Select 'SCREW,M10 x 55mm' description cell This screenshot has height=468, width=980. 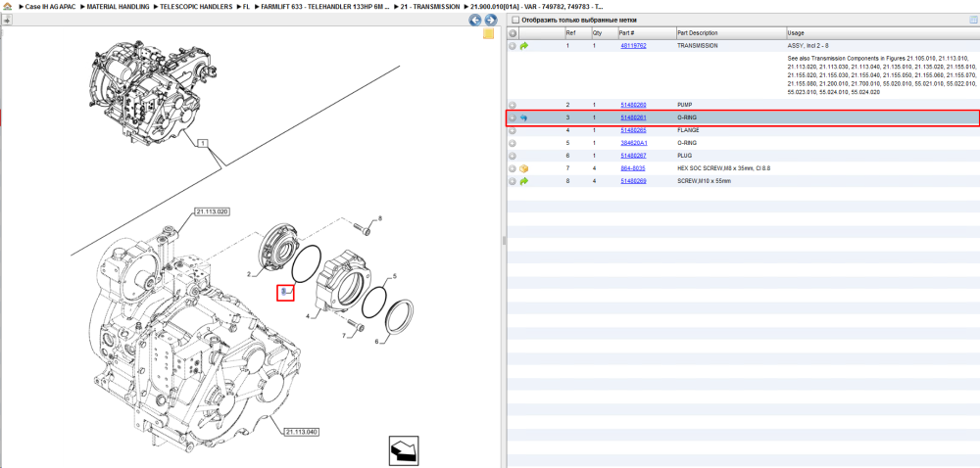(x=705, y=181)
